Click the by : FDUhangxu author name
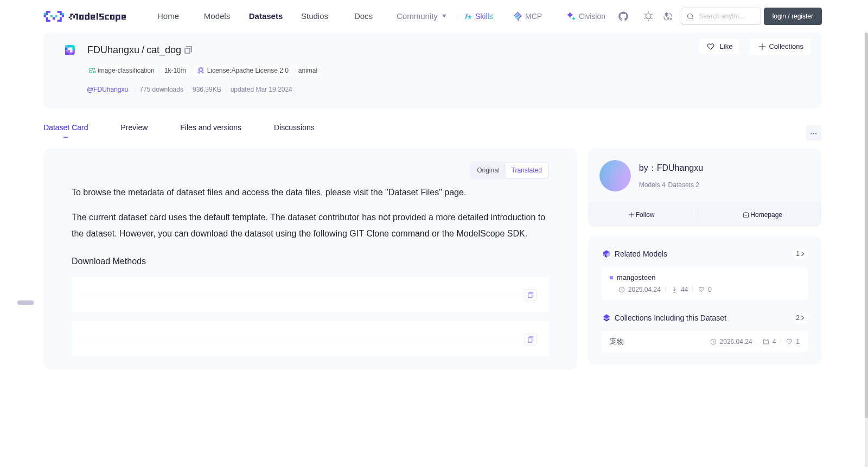Image resolution: width=868 pixels, height=467 pixels. click(671, 168)
